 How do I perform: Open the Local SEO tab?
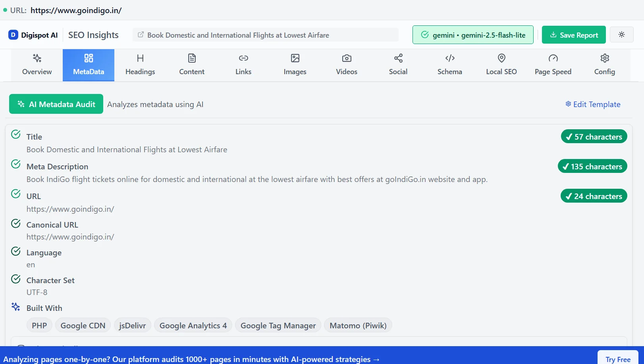[x=501, y=65]
